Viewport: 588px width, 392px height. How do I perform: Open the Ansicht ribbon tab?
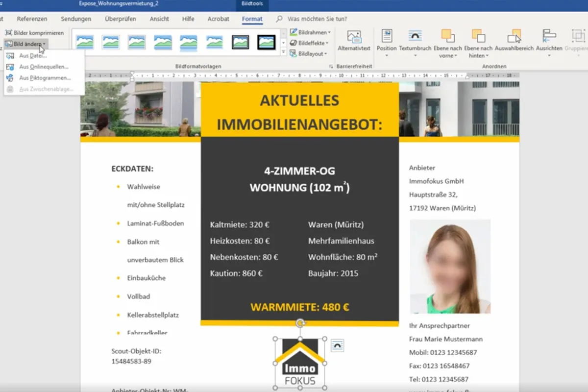coord(159,19)
